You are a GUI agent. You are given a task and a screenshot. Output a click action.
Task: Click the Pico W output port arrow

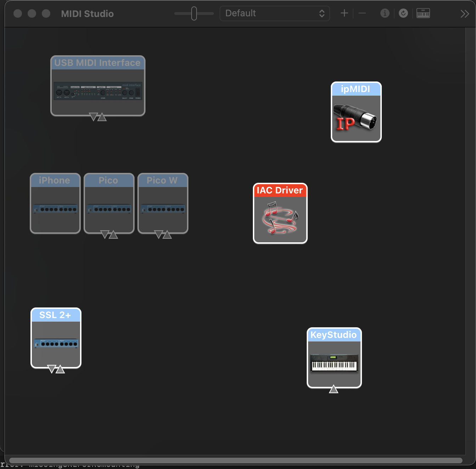167,234
